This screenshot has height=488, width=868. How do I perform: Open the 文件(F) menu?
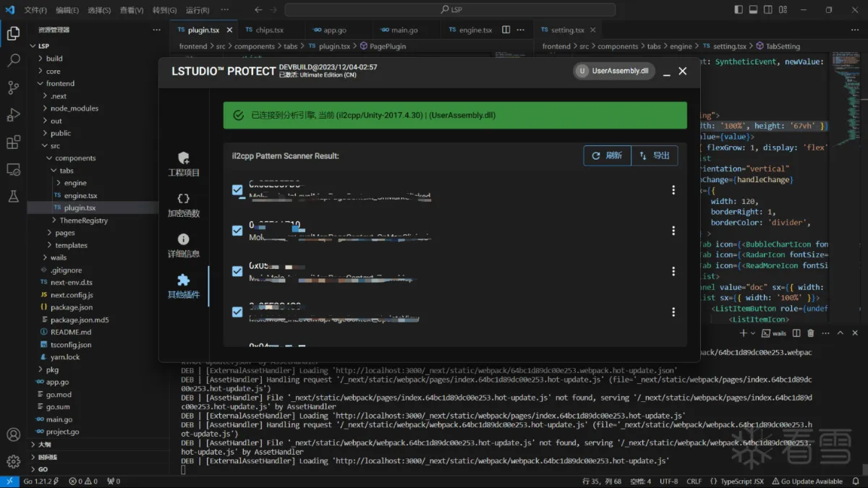click(x=35, y=10)
